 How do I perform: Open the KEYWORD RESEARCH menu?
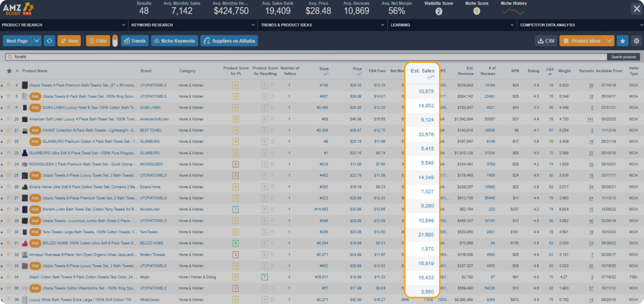coord(193,25)
